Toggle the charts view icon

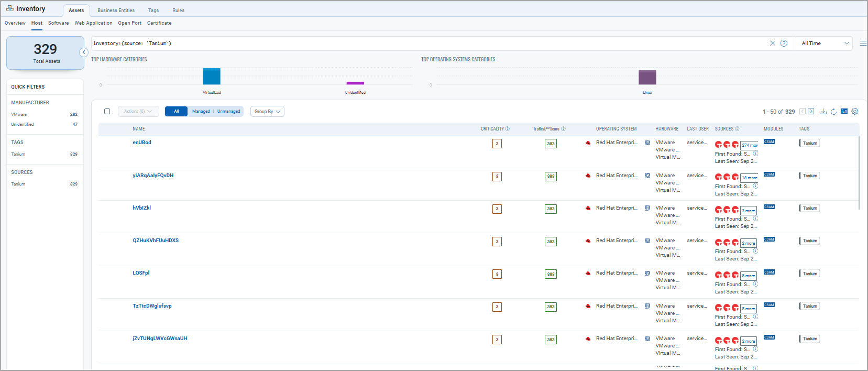844,112
